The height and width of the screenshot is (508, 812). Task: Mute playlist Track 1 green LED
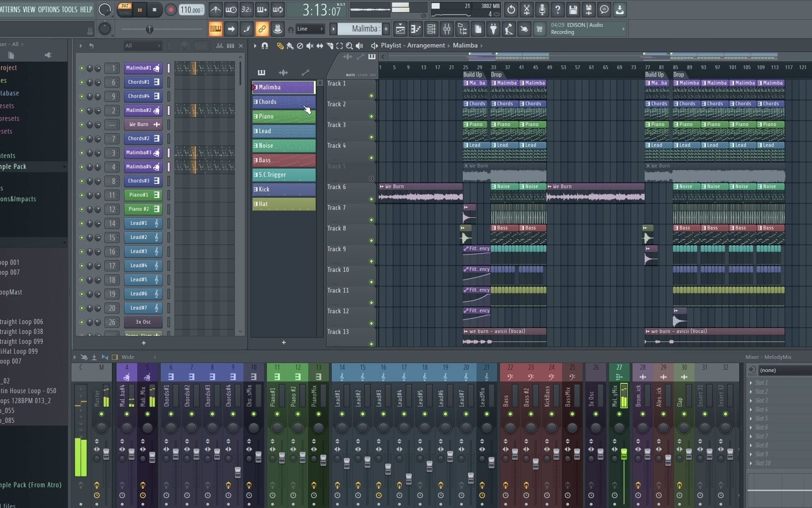click(371, 96)
